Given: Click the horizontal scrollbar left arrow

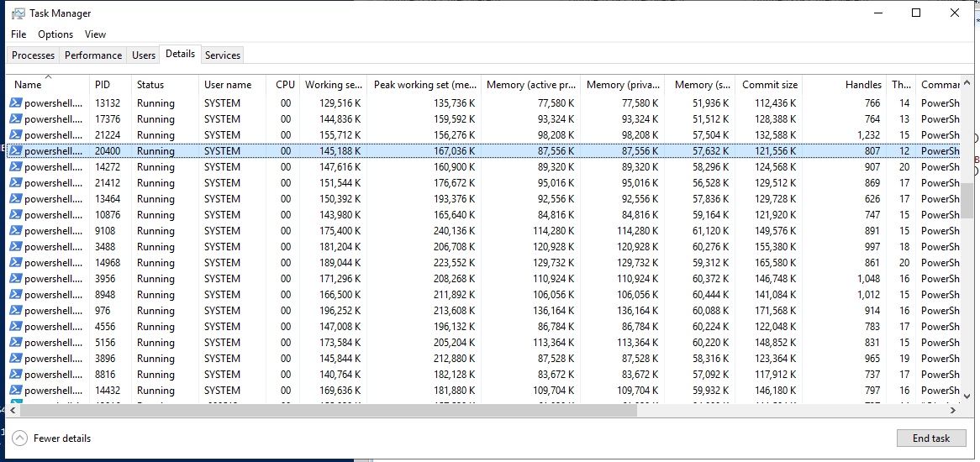Looking at the screenshot, I should pyautogui.click(x=11, y=410).
